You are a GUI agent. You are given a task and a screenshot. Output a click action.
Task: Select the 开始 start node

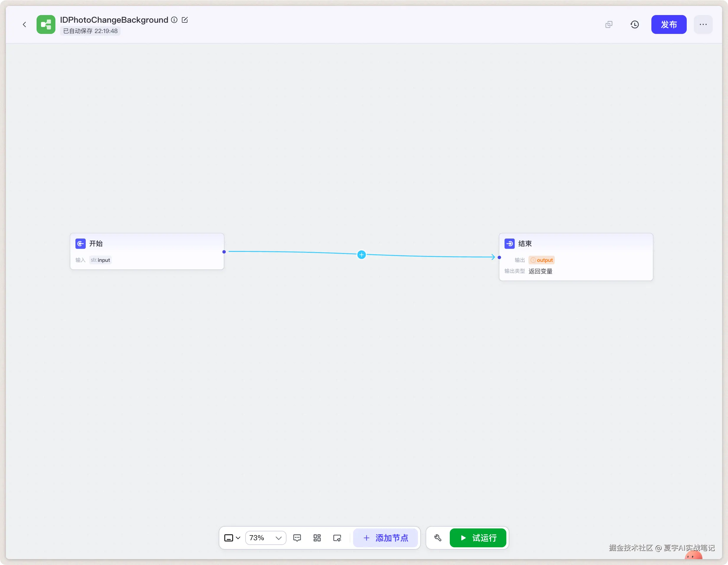147,244
